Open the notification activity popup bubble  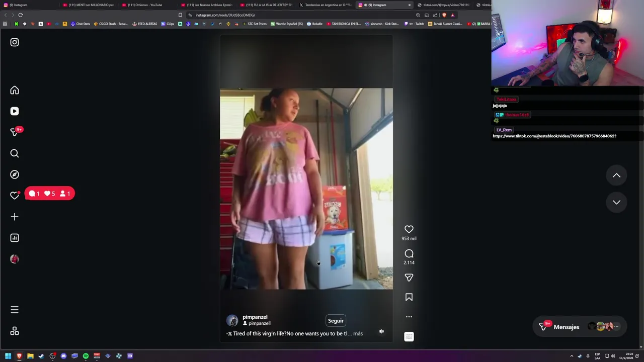49,194
